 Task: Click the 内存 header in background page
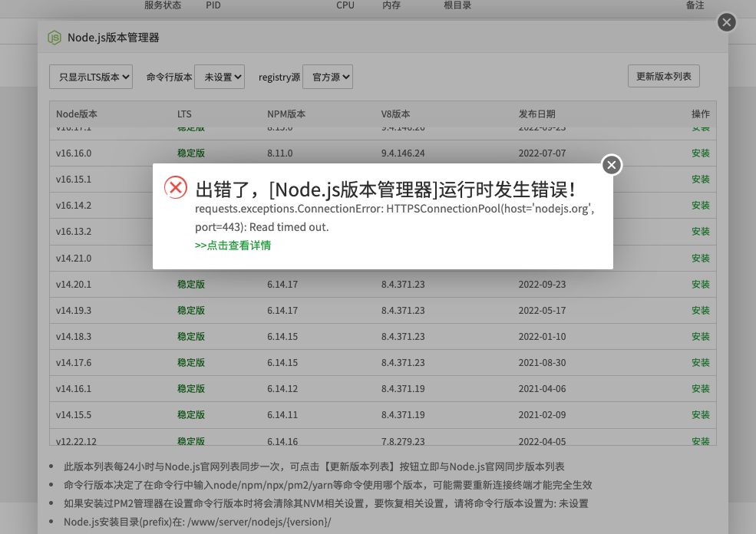391,5
